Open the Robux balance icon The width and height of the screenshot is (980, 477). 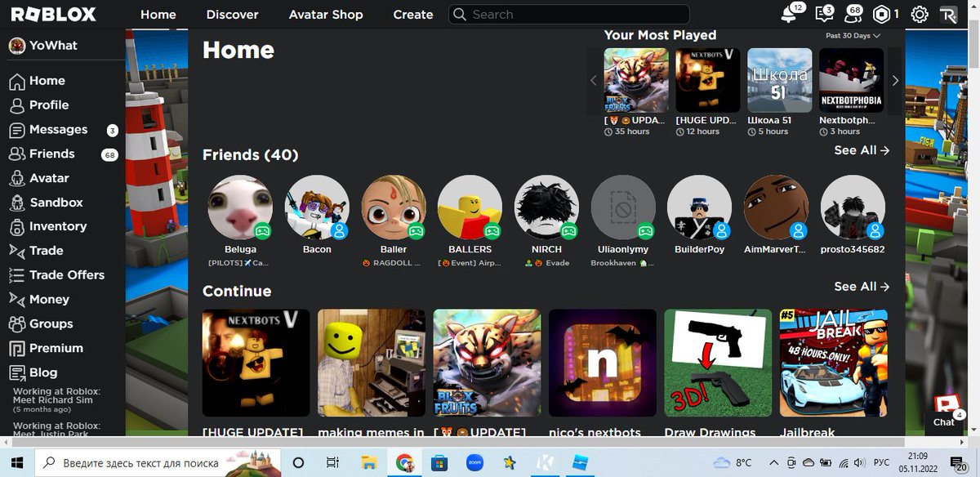point(880,14)
